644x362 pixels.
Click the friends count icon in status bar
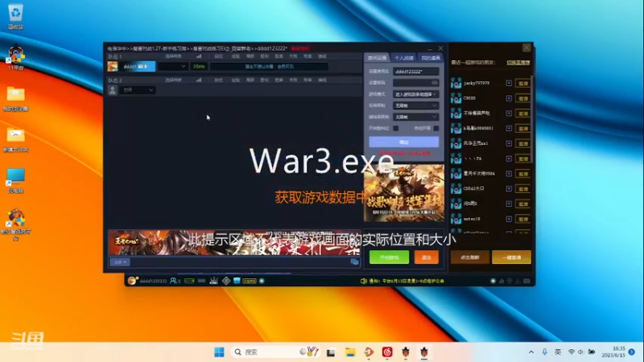click(175, 281)
